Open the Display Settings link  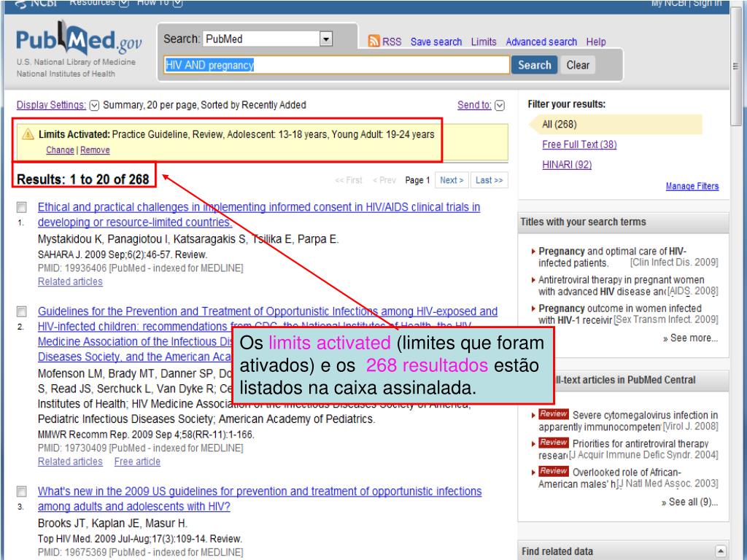(52, 105)
